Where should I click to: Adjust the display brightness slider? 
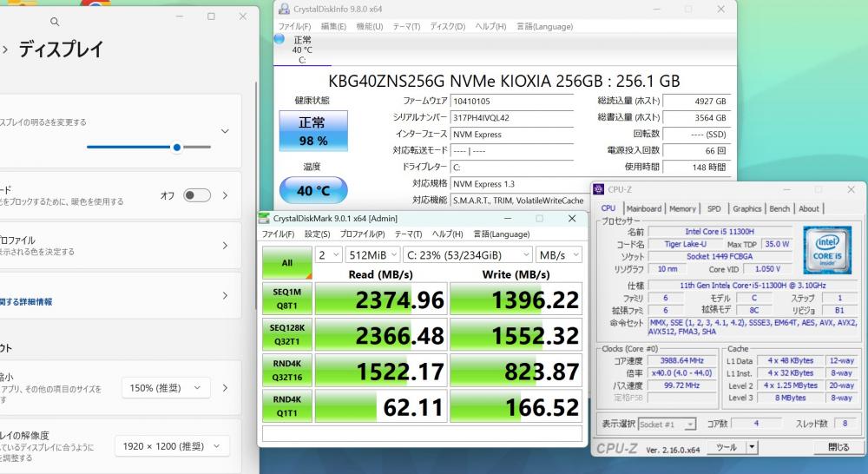[149, 148]
